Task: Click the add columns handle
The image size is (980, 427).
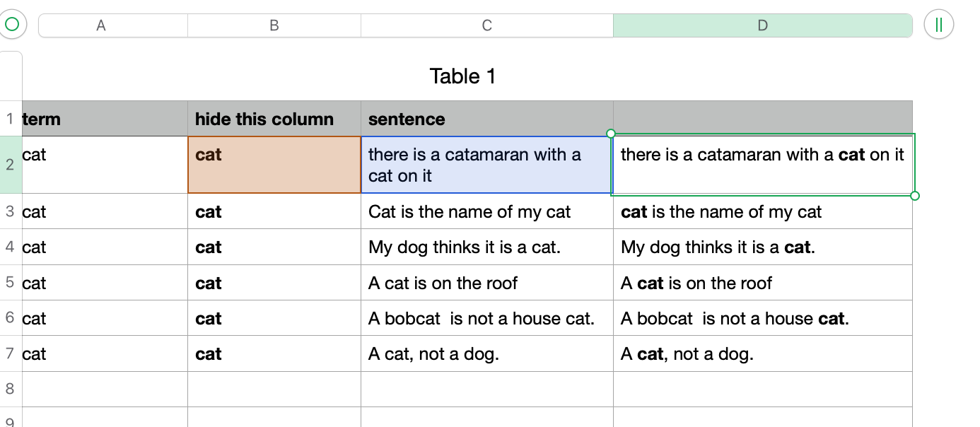Action: (x=938, y=25)
